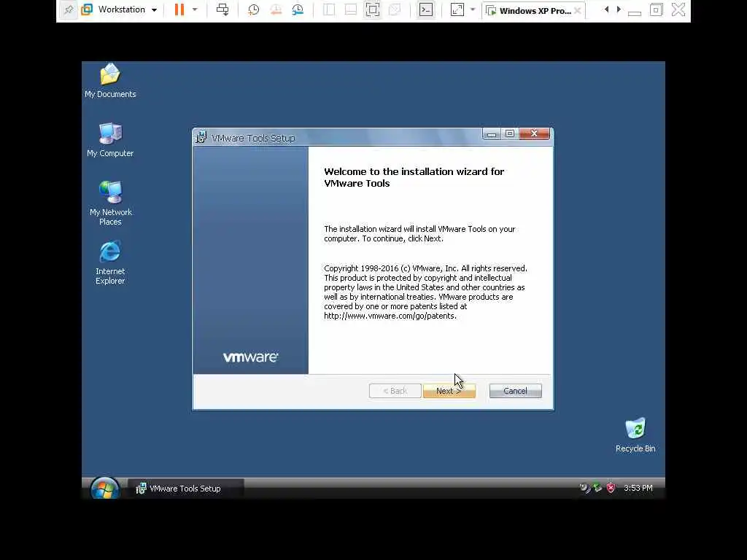Switch to Unity mode
747x560 pixels.
pos(395,9)
